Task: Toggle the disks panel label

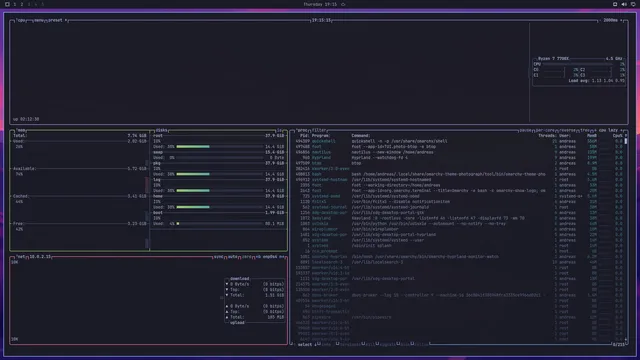Action: tap(162, 130)
